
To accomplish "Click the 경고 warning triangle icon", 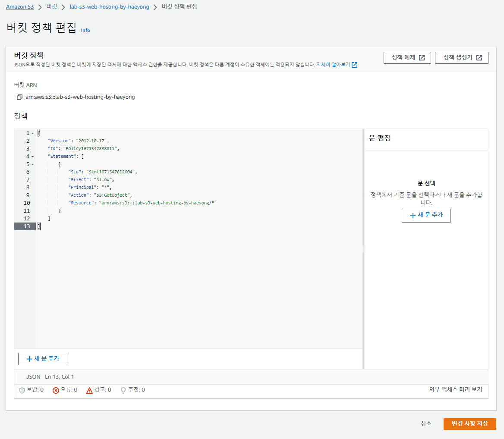I will click(x=89, y=390).
